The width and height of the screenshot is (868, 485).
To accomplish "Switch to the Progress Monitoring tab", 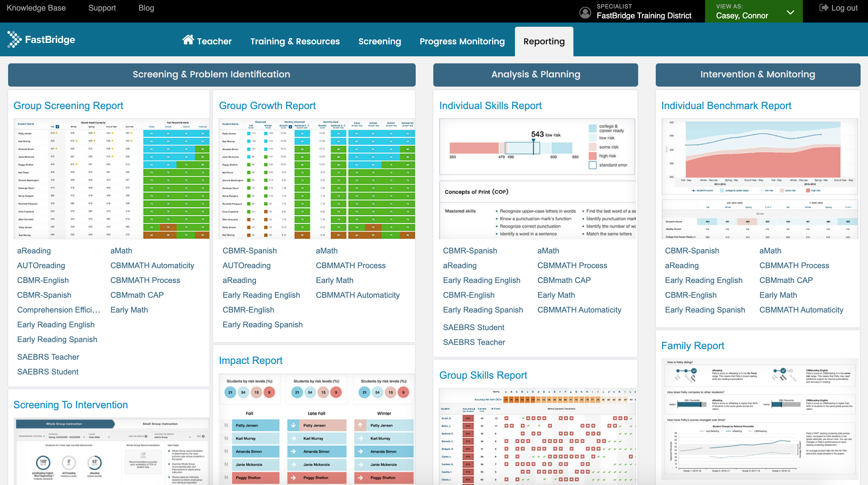I will pos(462,42).
